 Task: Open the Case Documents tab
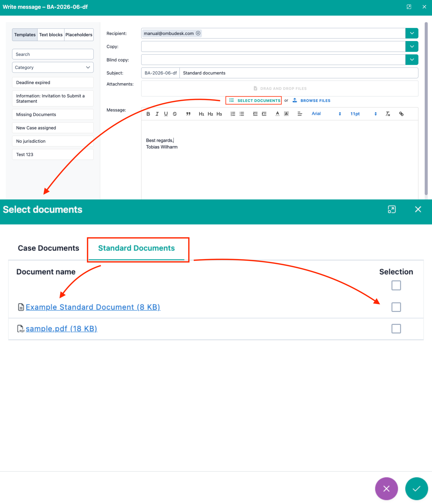click(48, 248)
